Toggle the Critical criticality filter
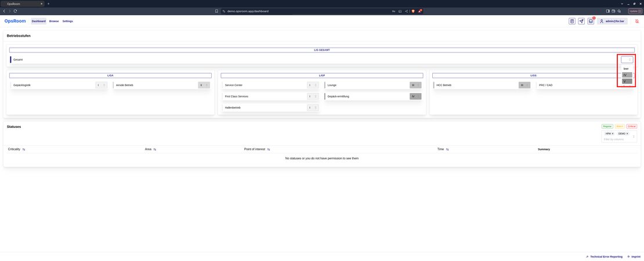Image resolution: width=644 pixels, height=261 pixels. pos(632,126)
